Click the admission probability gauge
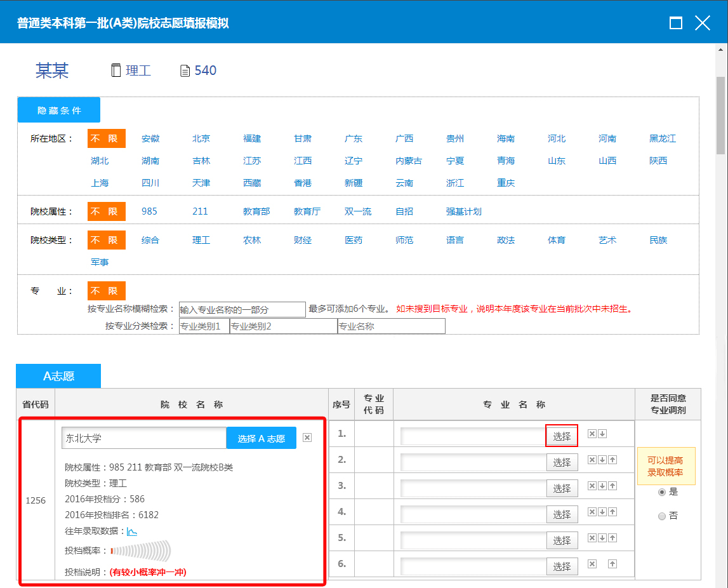 tap(140, 551)
